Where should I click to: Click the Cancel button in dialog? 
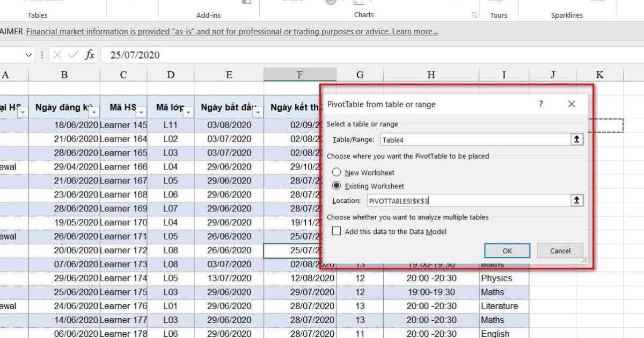click(x=560, y=251)
